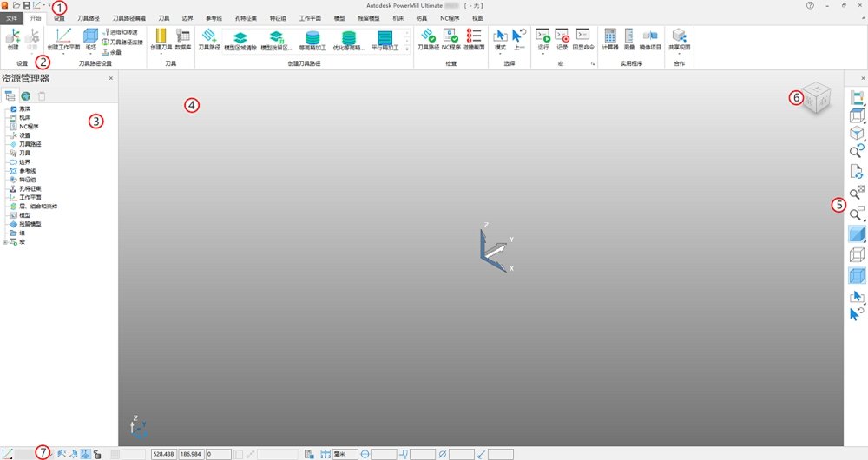Click the 创建 setup button in the ribbon
868x460 pixels.
click(13, 40)
